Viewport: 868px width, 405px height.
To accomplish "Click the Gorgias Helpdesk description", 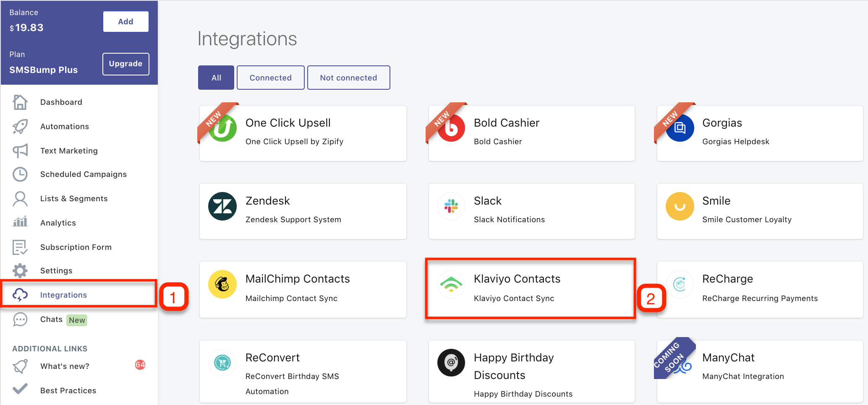I will coord(736,142).
